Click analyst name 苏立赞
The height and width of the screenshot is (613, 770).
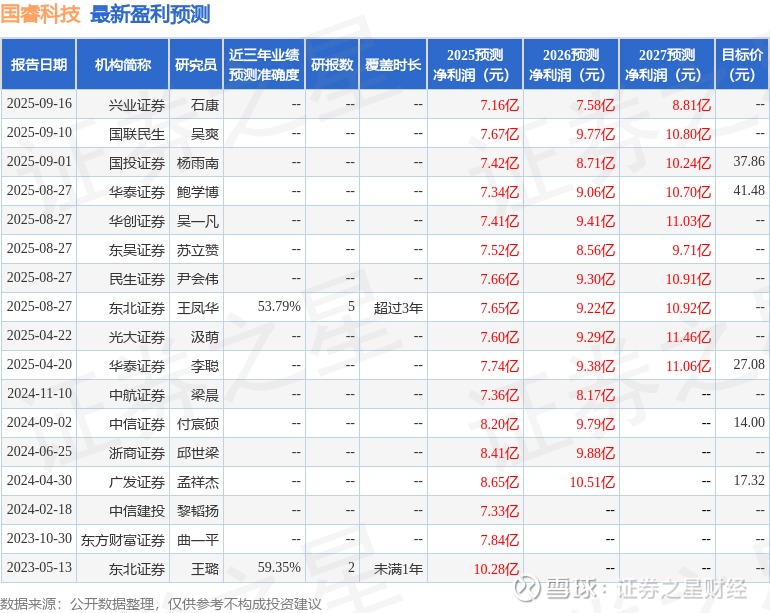(197, 250)
